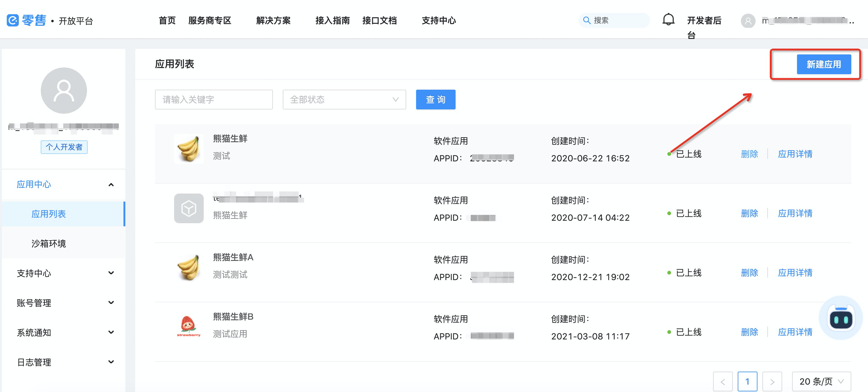Click the 熊猫生鲜 banana app icon

(x=188, y=149)
